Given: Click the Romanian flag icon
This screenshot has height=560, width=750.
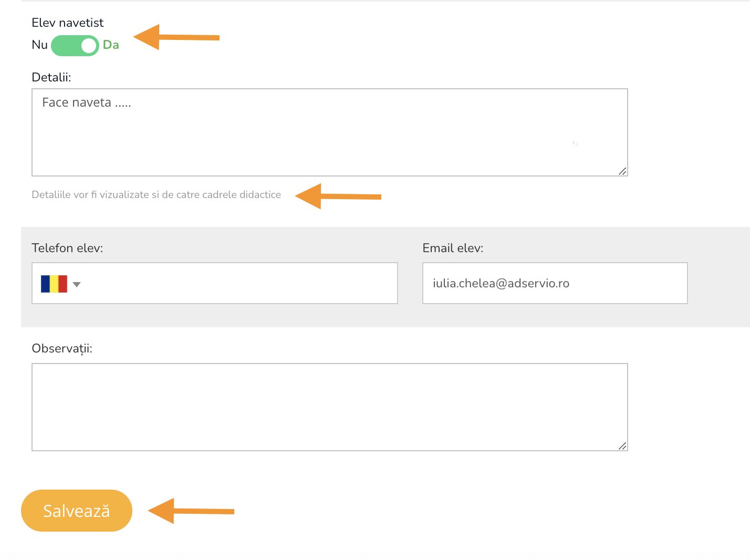Looking at the screenshot, I should (54, 284).
